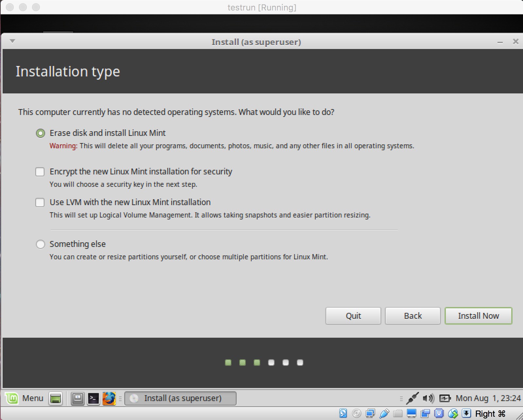
Task: Click the Quit button
Action: click(x=353, y=316)
